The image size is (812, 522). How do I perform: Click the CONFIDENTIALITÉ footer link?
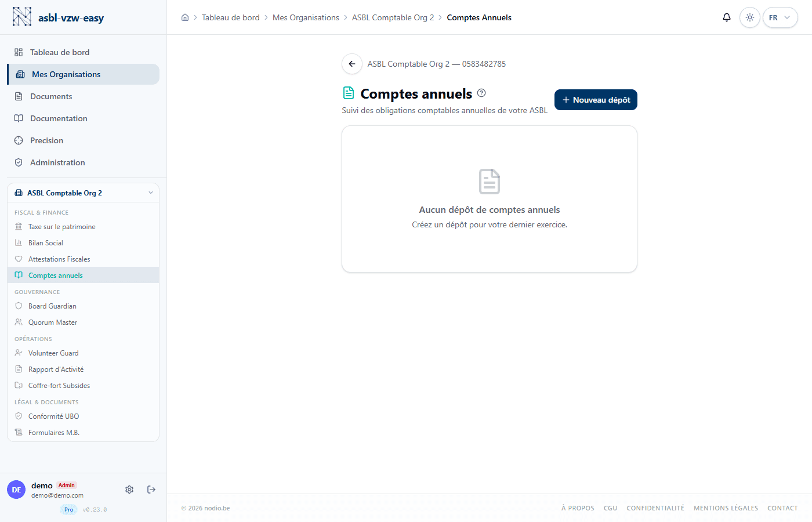pyautogui.click(x=655, y=508)
